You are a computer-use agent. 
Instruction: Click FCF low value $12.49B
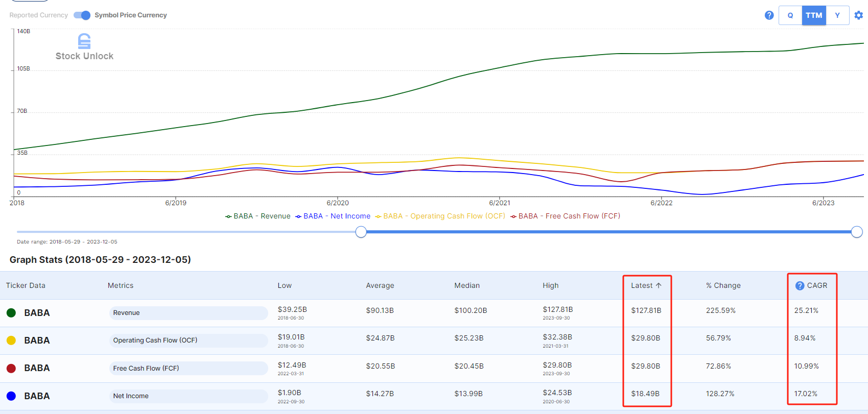click(292, 365)
